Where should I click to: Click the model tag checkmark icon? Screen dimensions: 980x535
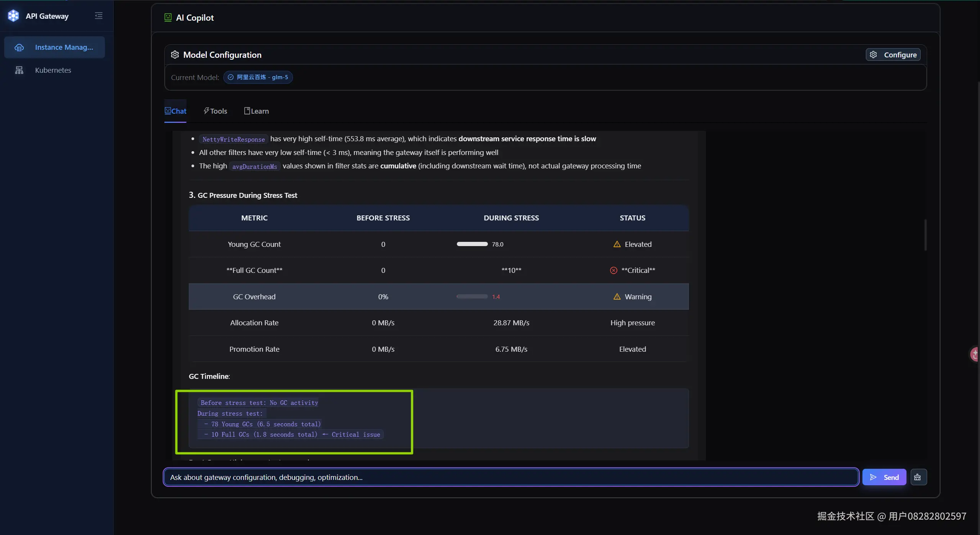point(231,77)
